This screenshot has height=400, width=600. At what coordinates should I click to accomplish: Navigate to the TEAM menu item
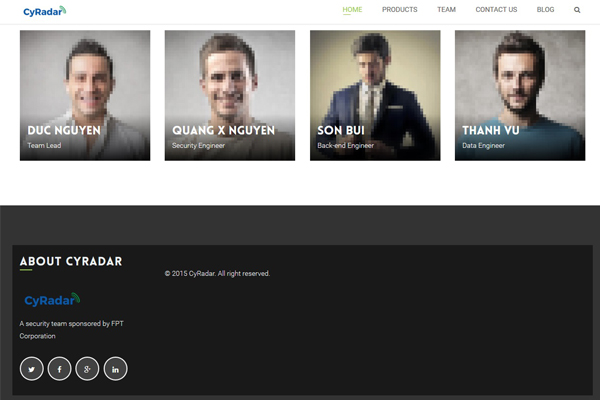click(x=446, y=10)
